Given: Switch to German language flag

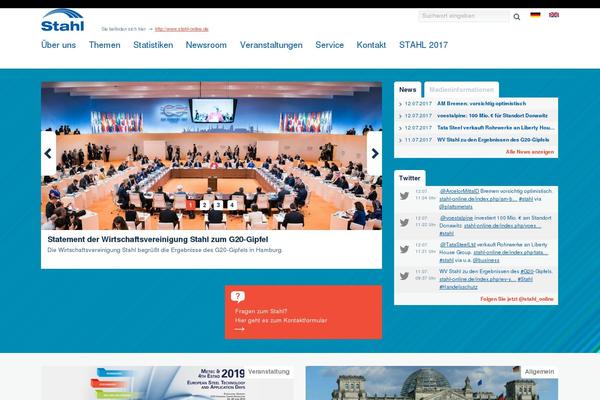Looking at the screenshot, I should pos(535,15).
